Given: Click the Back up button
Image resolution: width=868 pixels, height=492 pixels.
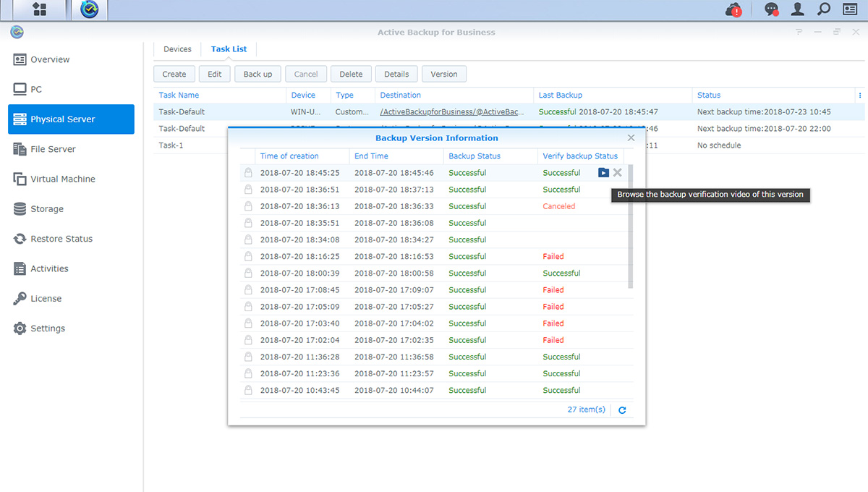Looking at the screenshot, I should (258, 74).
